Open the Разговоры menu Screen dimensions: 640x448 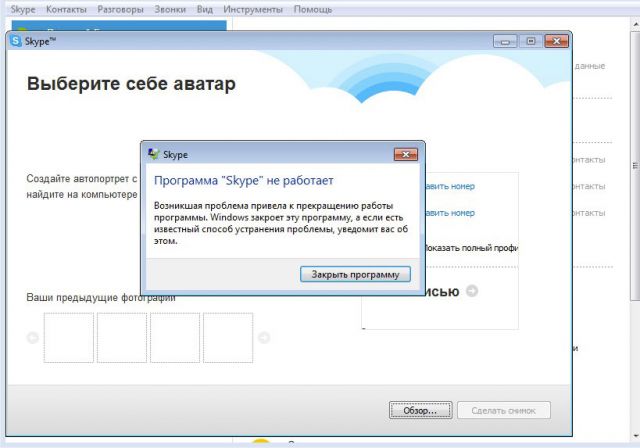tap(120, 9)
